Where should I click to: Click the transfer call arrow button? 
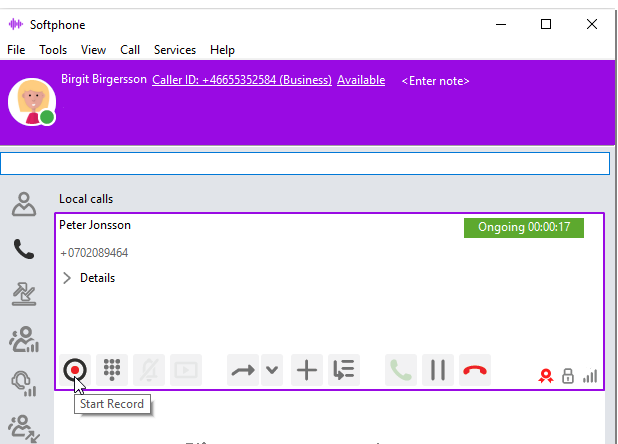[243, 370]
